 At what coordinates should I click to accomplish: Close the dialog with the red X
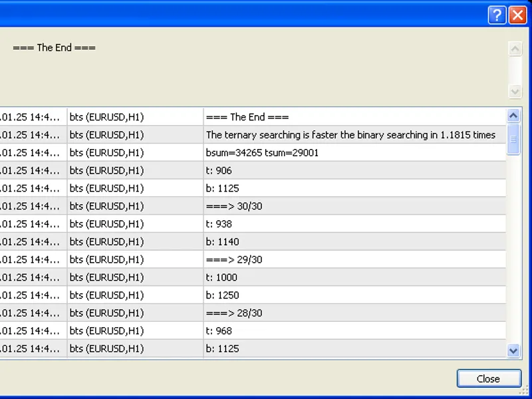tap(518, 15)
